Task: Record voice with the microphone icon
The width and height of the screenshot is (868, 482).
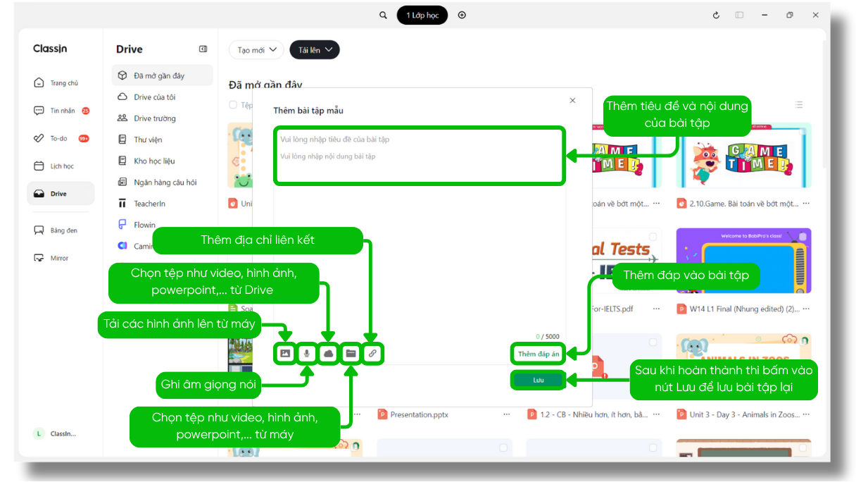Action: coord(306,354)
